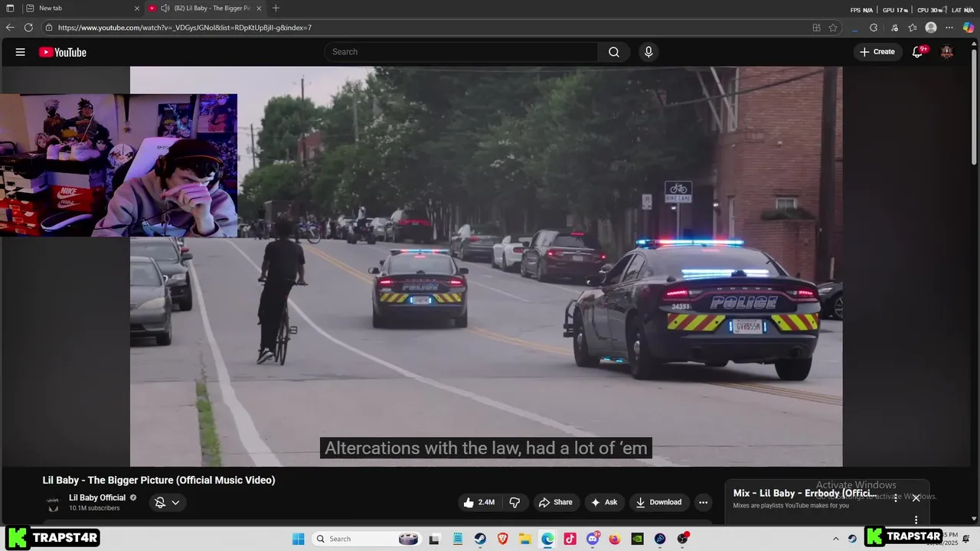
Task: Open the Ask AI button
Action: pyautogui.click(x=604, y=502)
